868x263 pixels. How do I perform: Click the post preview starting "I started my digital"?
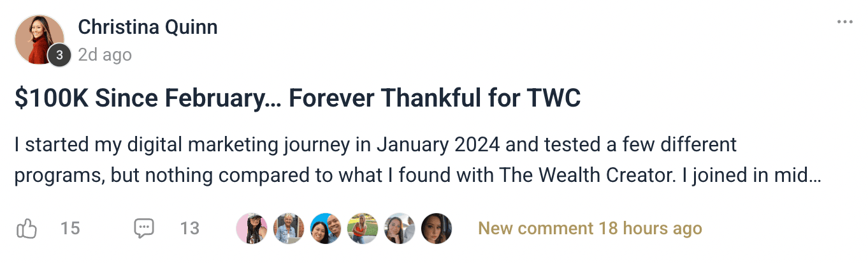(x=375, y=145)
